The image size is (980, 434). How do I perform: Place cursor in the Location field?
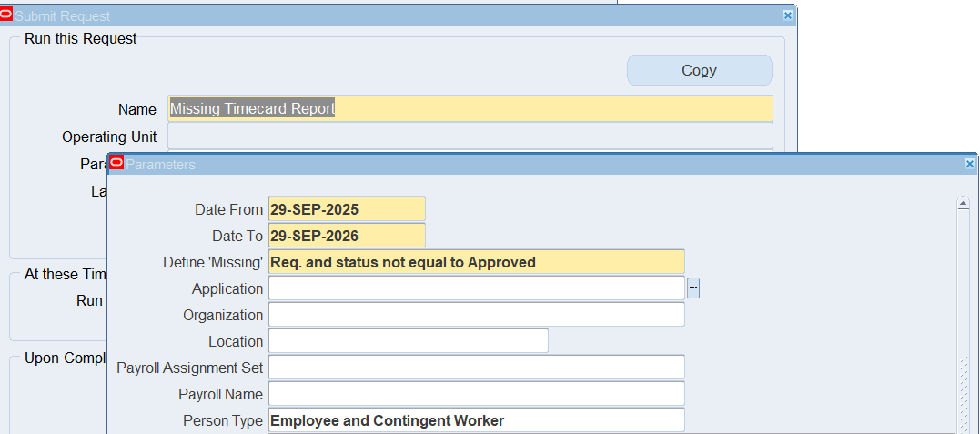click(x=408, y=341)
